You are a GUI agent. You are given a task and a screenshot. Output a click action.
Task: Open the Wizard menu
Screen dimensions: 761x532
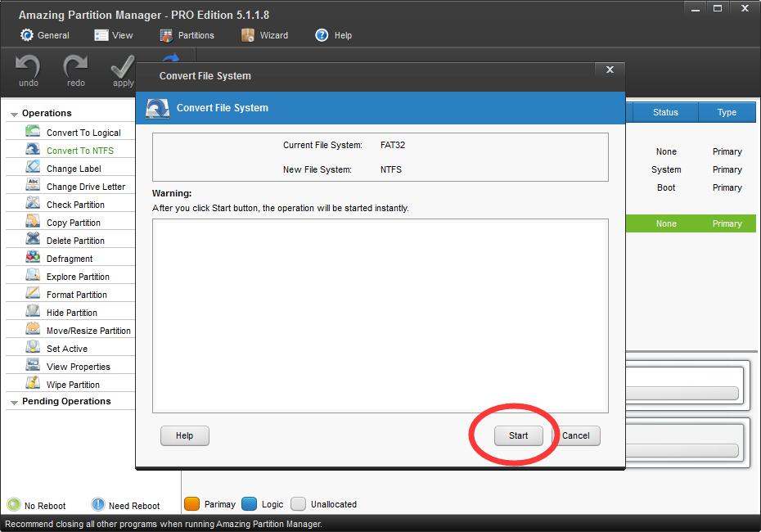coord(264,35)
